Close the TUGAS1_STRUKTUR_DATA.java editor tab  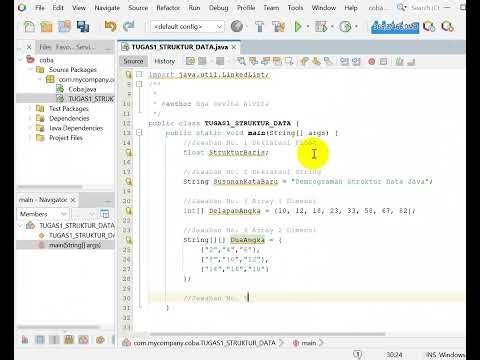click(x=234, y=47)
